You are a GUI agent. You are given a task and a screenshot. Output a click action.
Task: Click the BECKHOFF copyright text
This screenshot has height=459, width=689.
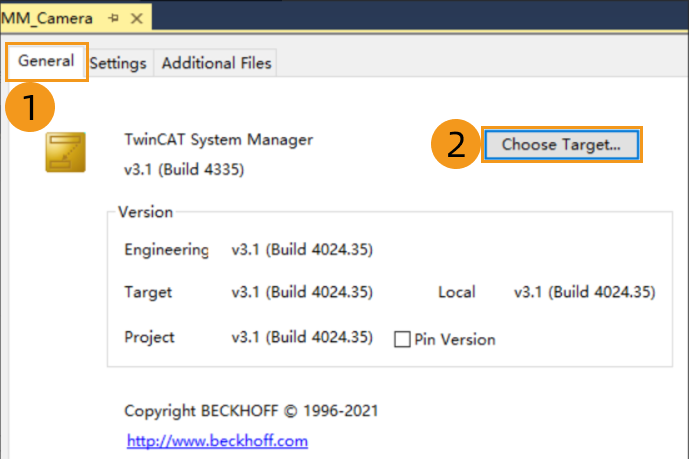click(251, 410)
